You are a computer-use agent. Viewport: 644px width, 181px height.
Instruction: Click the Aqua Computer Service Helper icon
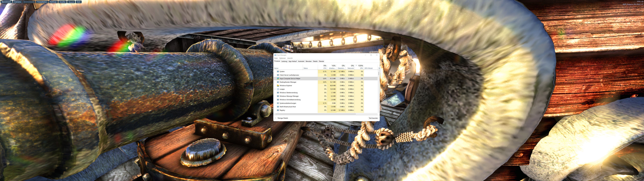point(278,79)
